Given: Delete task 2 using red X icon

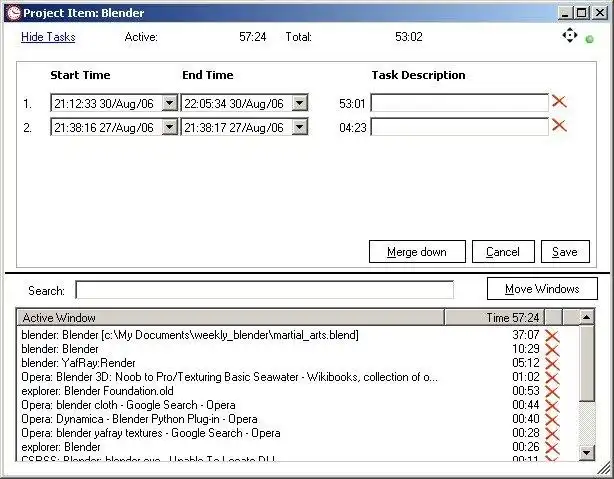Looking at the screenshot, I should 559,126.
